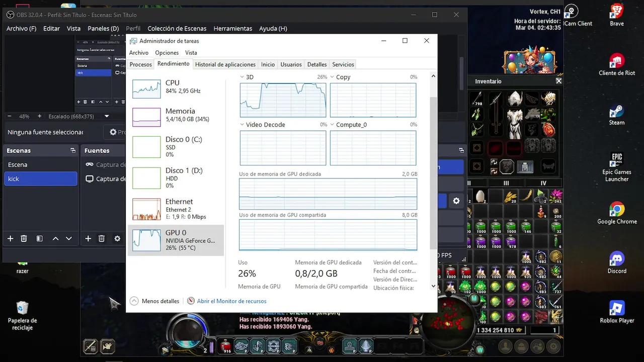Image resolution: width=644 pixels, height=362 pixels.
Task: Switch to Inicio tab
Action: [x=268, y=64]
